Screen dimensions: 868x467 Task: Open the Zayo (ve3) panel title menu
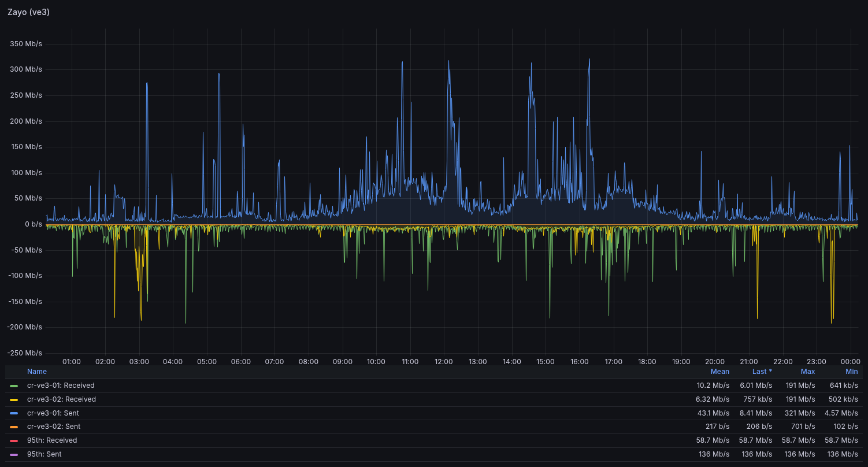tap(28, 12)
